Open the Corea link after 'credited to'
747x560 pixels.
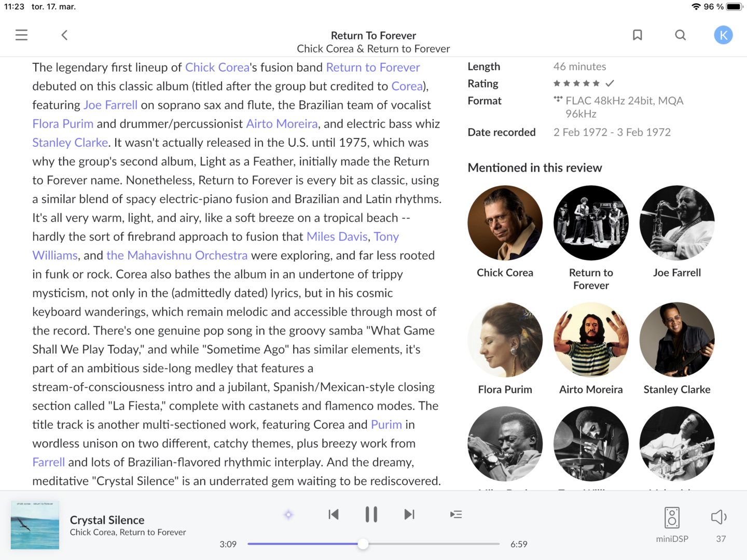pos(407,86)
